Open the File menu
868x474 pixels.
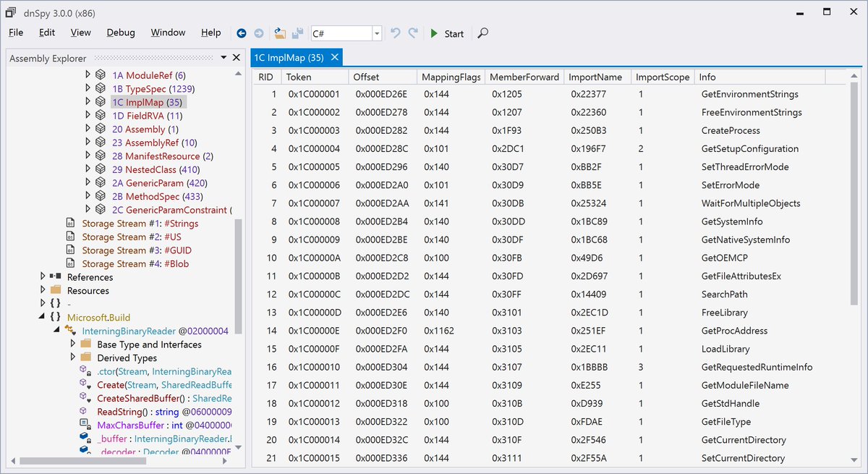[16, 33]
